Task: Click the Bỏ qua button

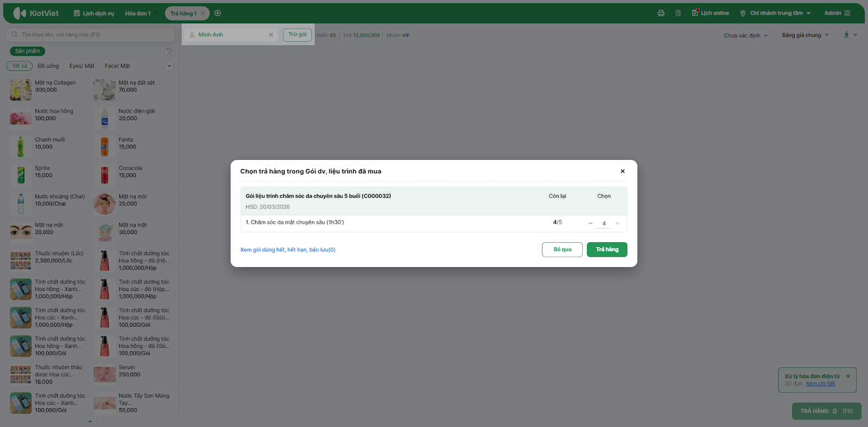Action: [562, 249]
